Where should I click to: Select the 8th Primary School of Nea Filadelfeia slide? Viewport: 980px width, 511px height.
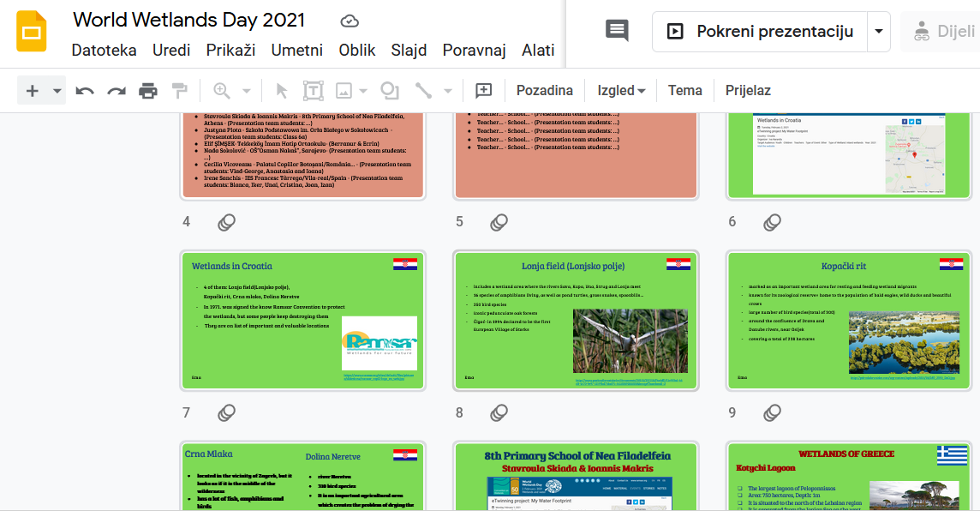576,477
